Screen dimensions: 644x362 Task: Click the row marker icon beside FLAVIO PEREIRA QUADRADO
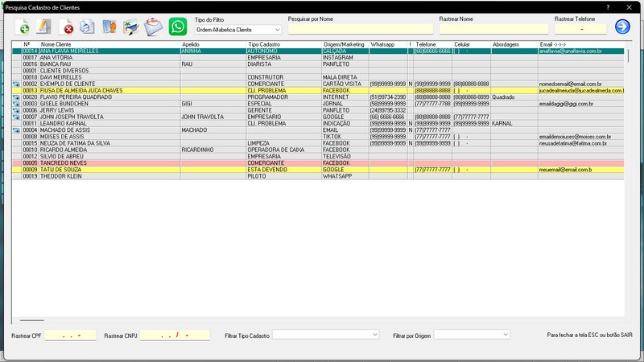point(16,97)
